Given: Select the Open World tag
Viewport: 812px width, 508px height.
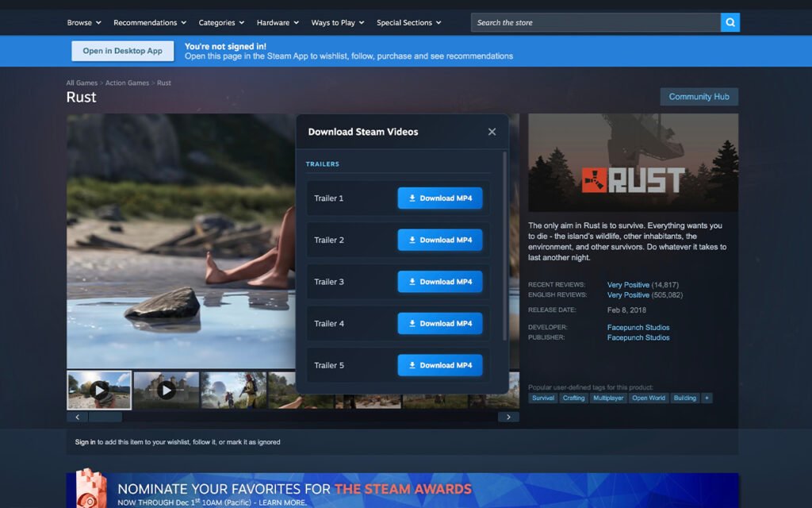Looking at the screenshot, I should [x=649, y=398].
